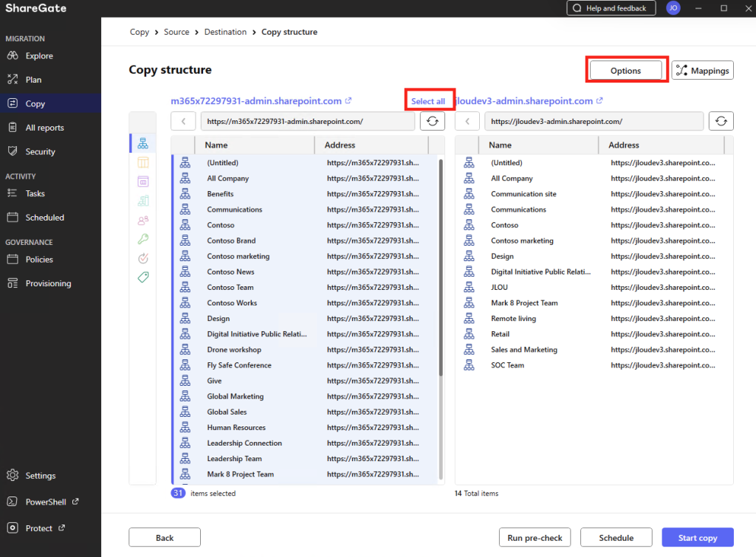
Task: Go to the Source breadcrumb
Action: click(x=176, y=32)
